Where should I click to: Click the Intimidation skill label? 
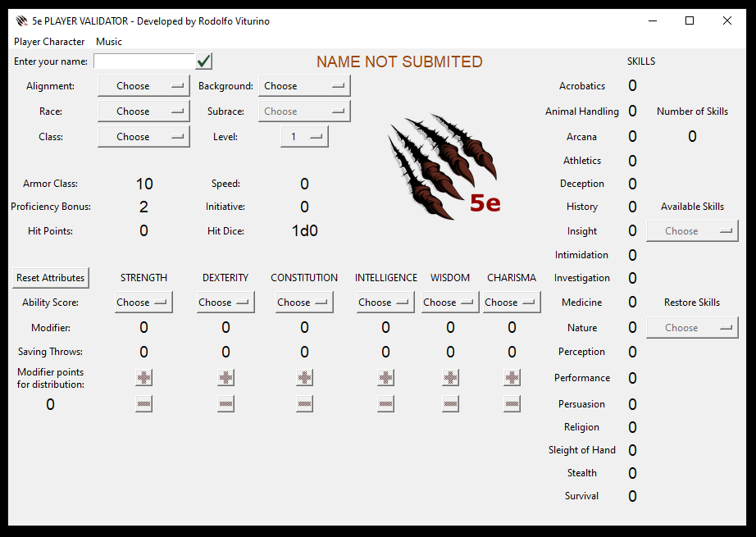581,255
